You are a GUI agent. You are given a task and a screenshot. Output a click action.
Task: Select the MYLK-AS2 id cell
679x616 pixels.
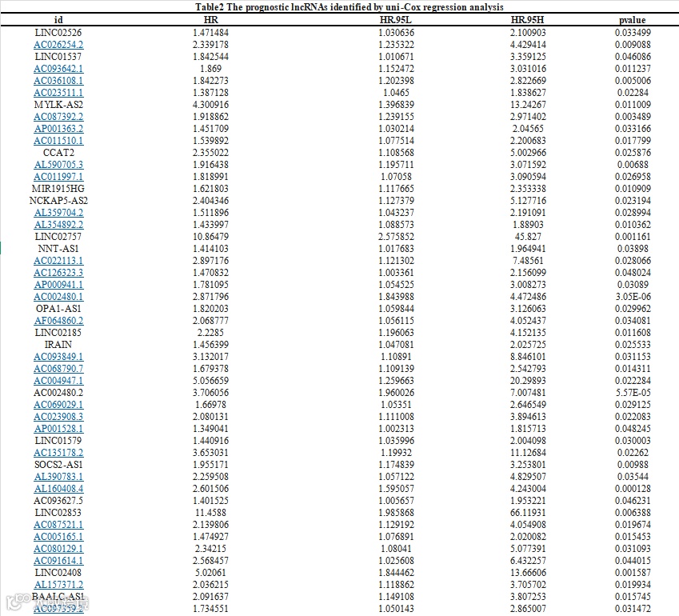click(58, 104)
